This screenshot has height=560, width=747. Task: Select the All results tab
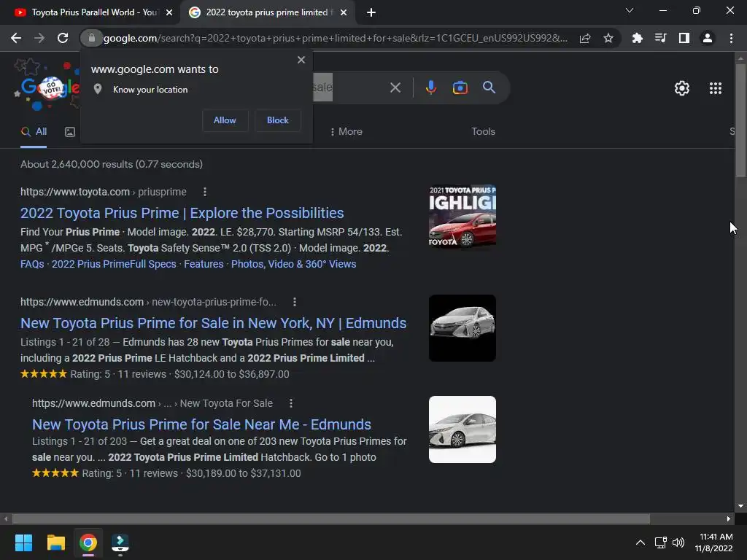pos(34,132)
